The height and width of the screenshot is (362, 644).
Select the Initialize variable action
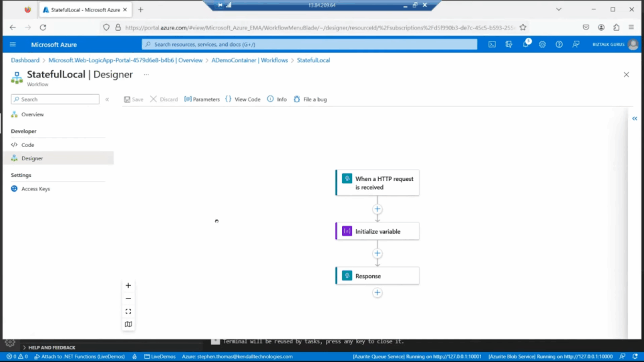377,231
